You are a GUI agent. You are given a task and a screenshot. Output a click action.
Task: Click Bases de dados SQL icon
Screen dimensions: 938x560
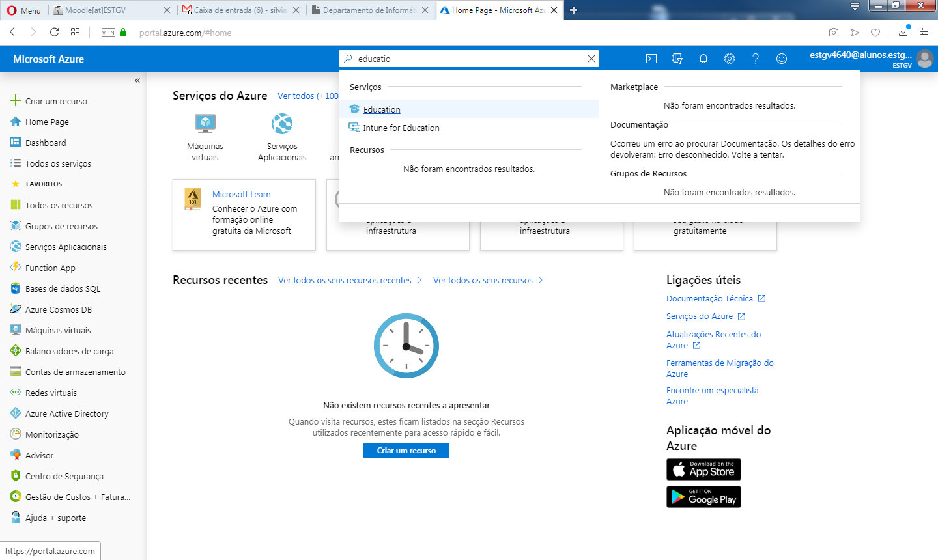[16, 288]
